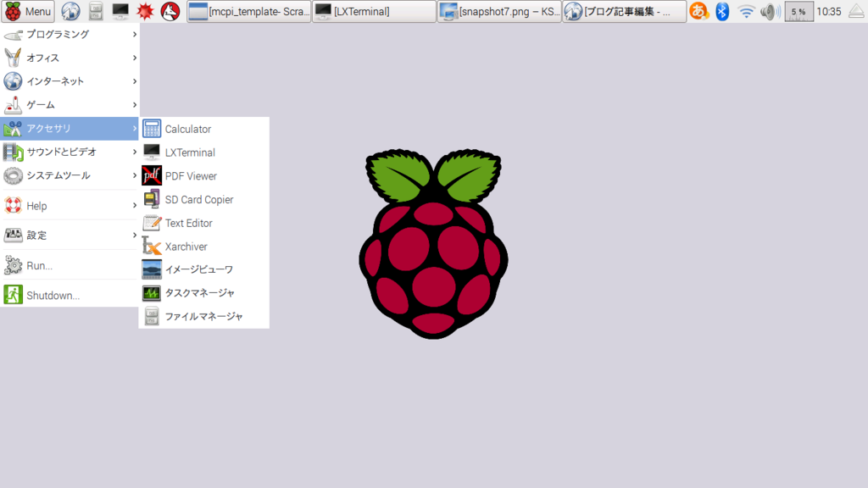Image resolution: width=868 pixels, height=488 pixels.
Task: Click the orange あ input method icon
Action: [x=699, y=11]
